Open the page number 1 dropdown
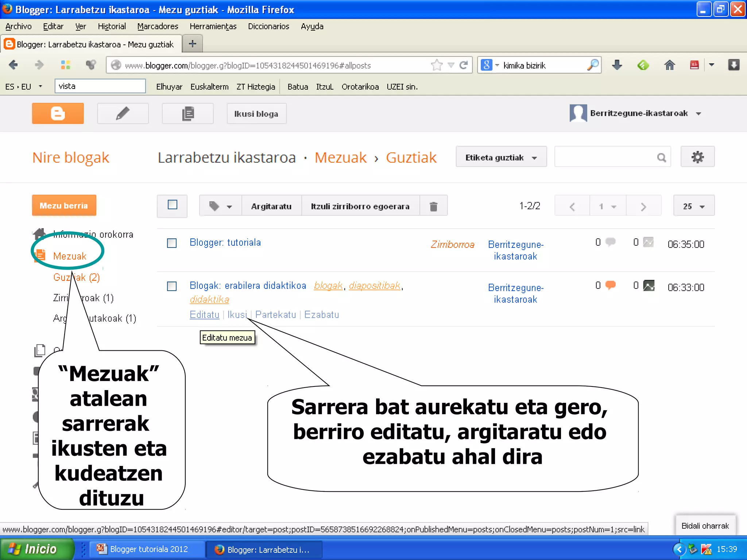This screenshot has width=747, height=560. (x=608, y=206)
